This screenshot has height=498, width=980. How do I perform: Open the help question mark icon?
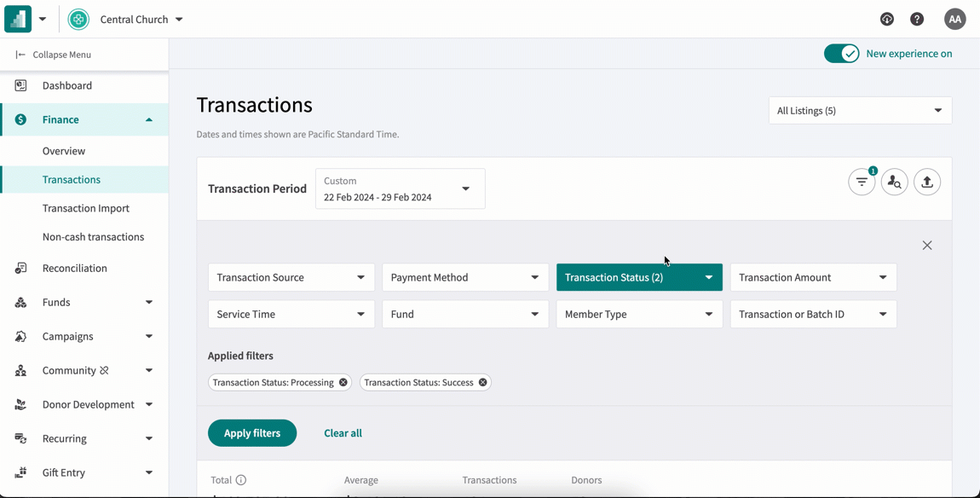point(917,19)
